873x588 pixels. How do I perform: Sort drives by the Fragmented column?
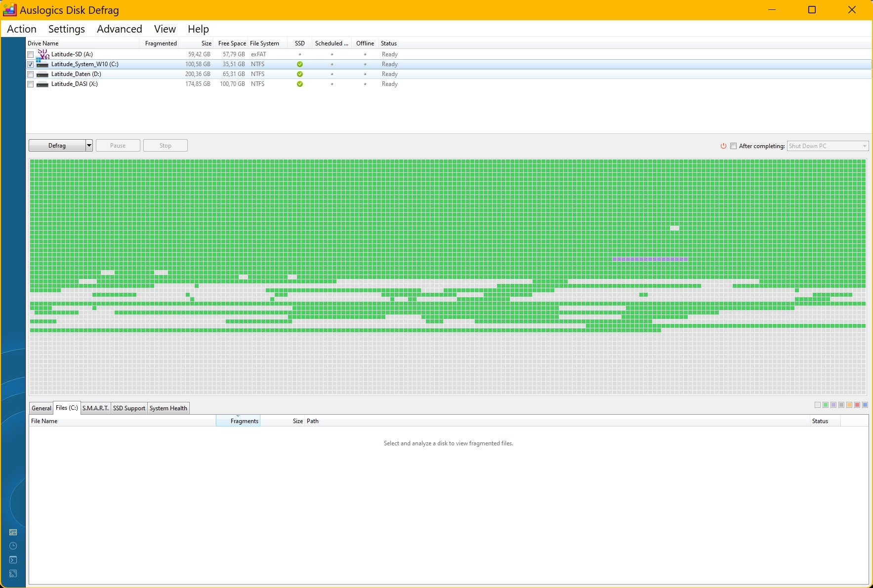pos(159,43)
